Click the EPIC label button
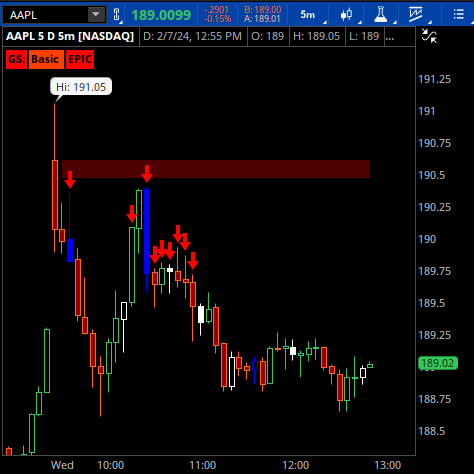This screenshot has width=474, height=474. click(x=80, y=60)
